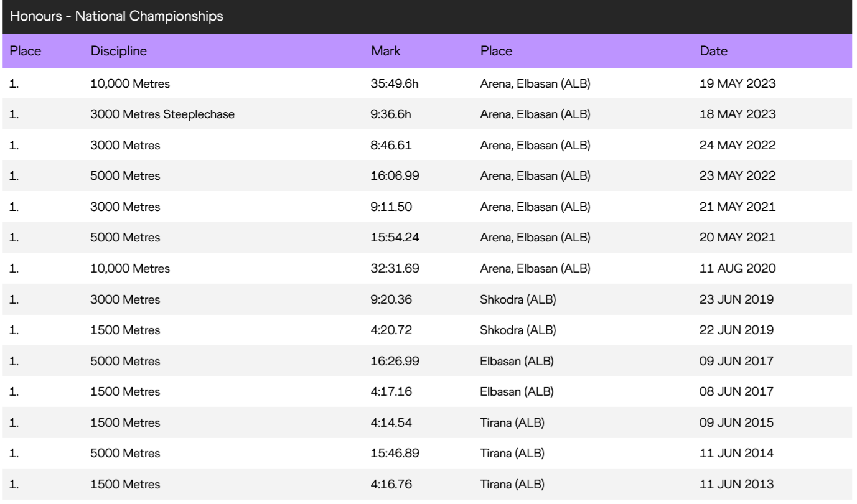The width and height of the screenshot is (857, 504).
Task: Select the 4:14.54 mark from 2015
Action: point(391,423)
